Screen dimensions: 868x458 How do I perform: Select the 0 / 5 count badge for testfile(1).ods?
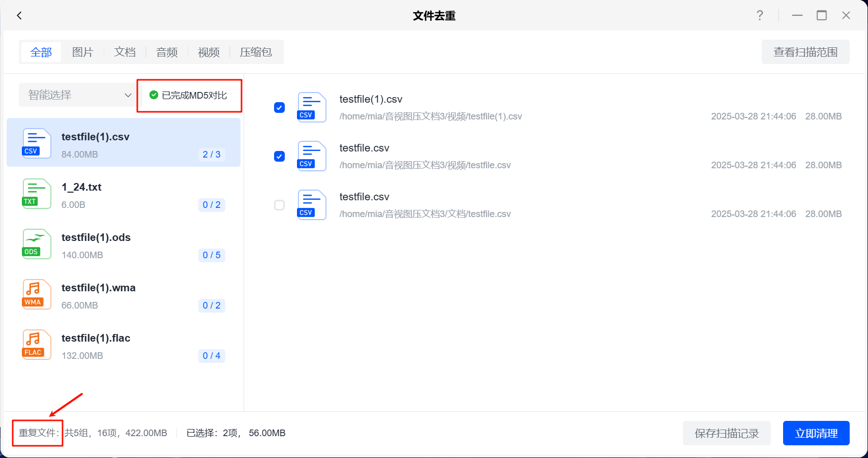click(212, 255)
